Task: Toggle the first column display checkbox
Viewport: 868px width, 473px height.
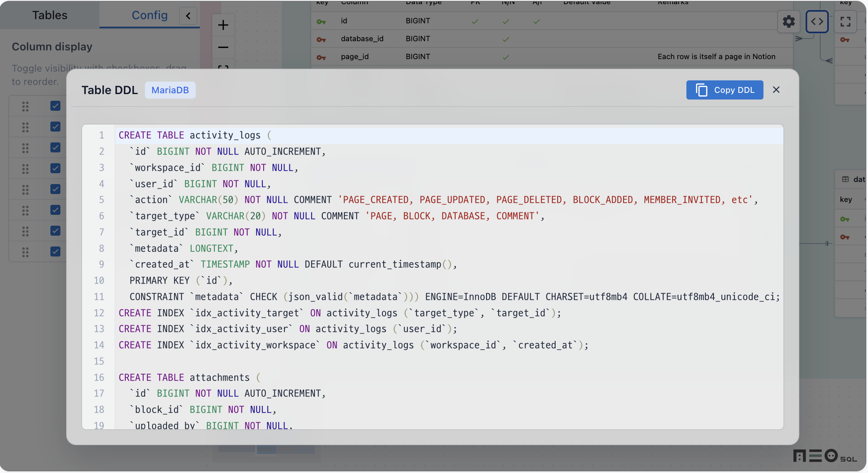Action: coord(55,106)
